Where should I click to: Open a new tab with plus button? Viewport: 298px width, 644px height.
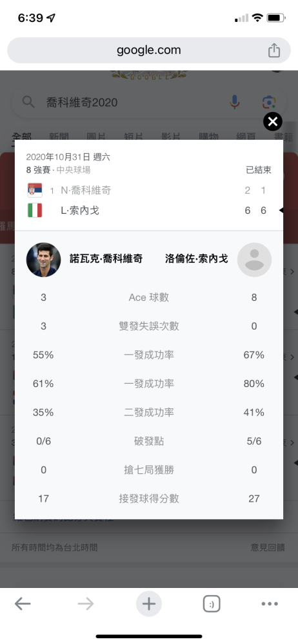tap(149, 604)
